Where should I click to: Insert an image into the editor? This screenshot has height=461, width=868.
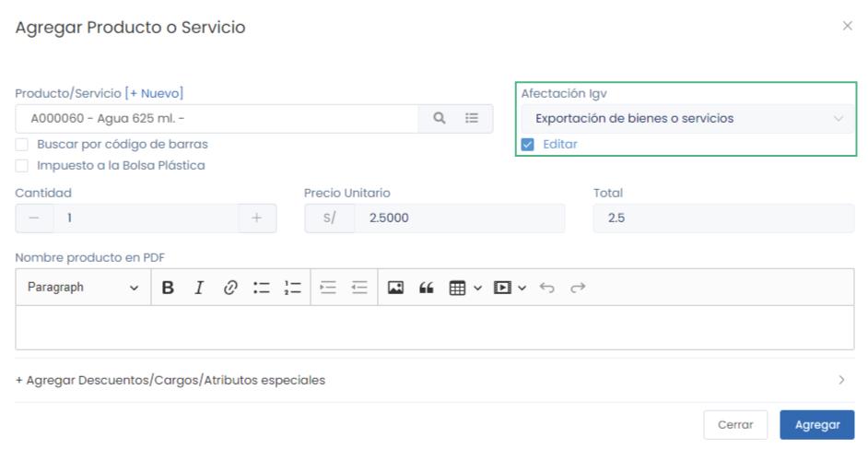pos(395,288)
